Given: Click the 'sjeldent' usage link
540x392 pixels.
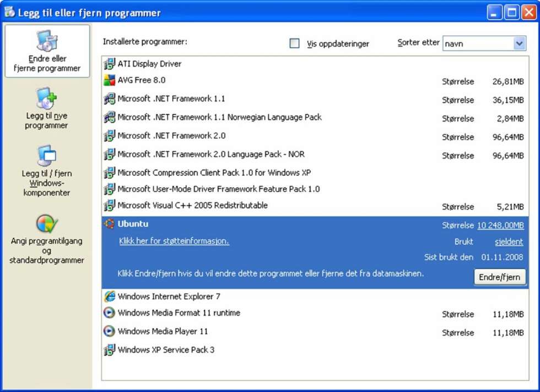Looking at the screenshot, I should [x=509, y=242].
